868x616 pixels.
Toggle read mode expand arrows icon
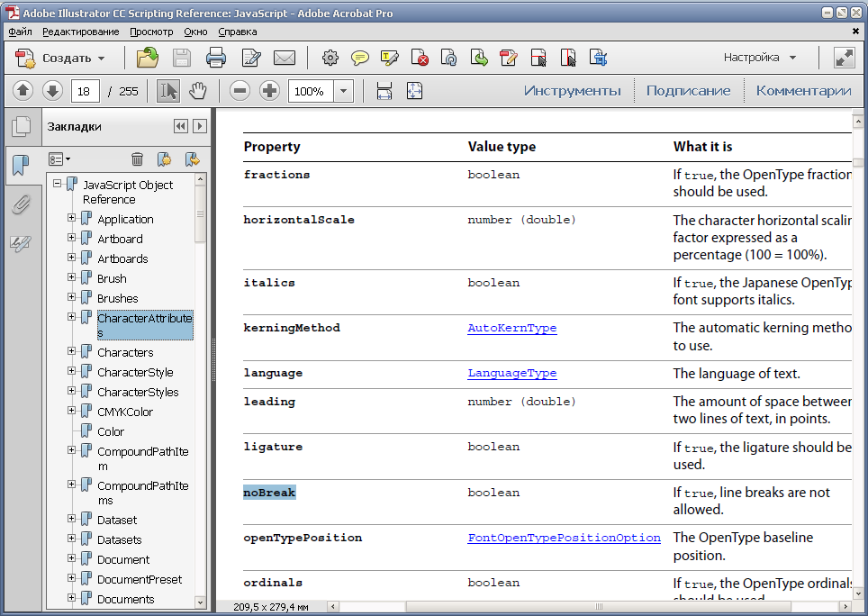point(845,58)
